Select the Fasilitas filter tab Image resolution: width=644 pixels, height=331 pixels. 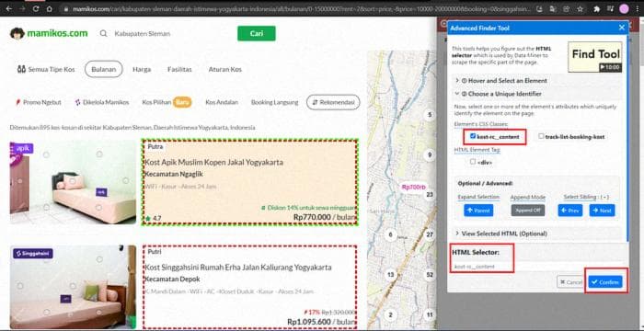coord(179,69)
